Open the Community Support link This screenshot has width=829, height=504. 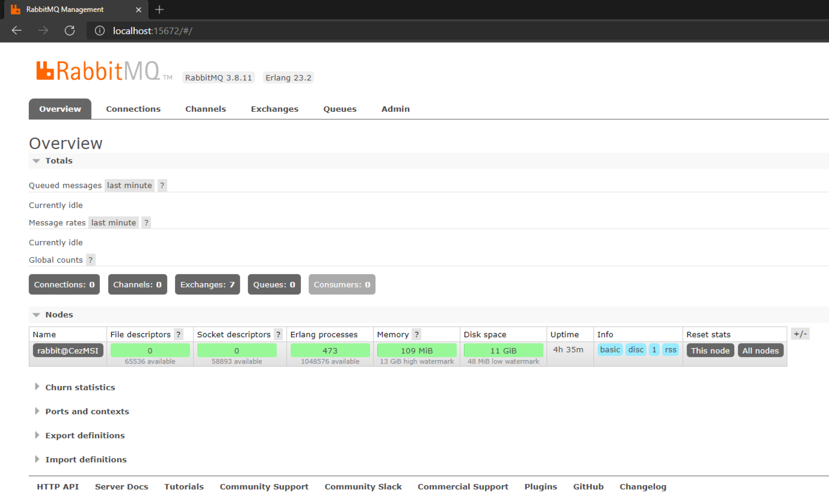(264, 487)
